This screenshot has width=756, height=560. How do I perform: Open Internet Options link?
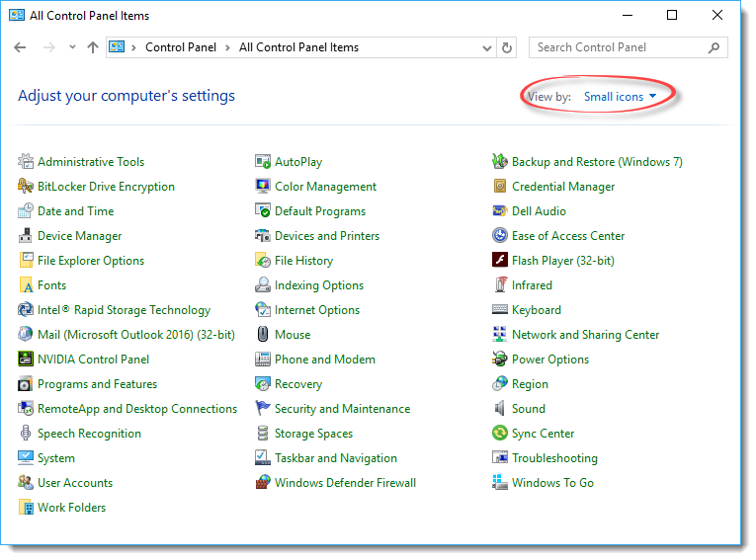[x=317, y=310]
